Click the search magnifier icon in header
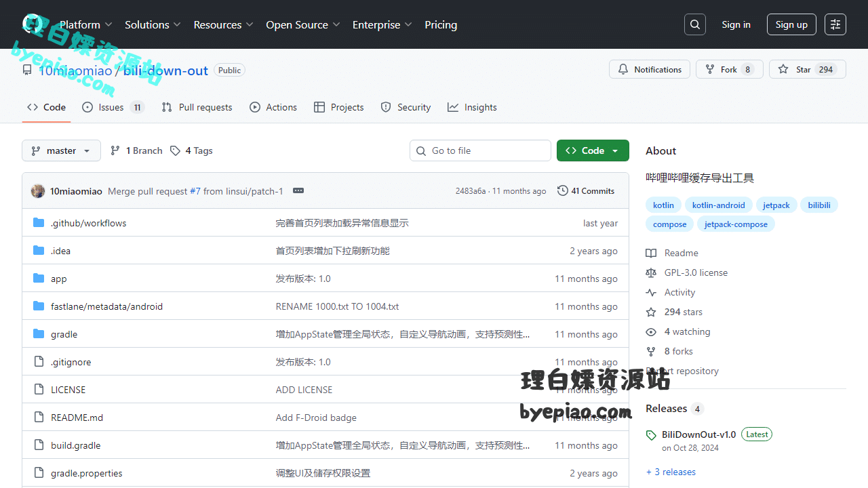Image resolution: width=868 pixels, height=488 pixels. click(695, 24)
